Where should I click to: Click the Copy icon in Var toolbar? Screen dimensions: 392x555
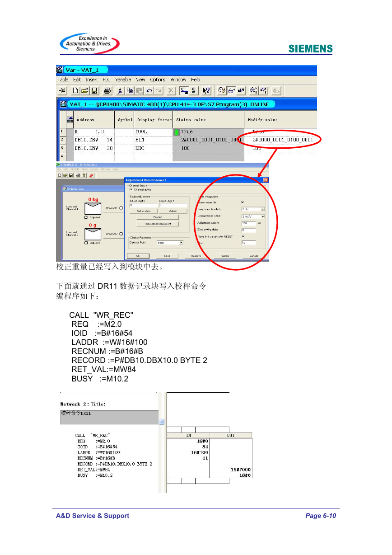[x=130, y=90]
